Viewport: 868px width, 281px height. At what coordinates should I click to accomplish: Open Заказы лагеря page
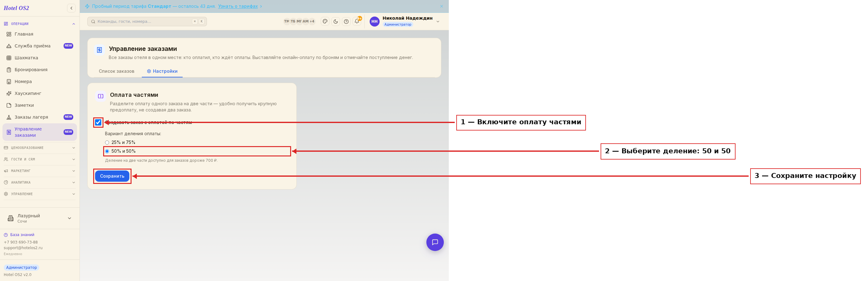(x=40, y=117)
